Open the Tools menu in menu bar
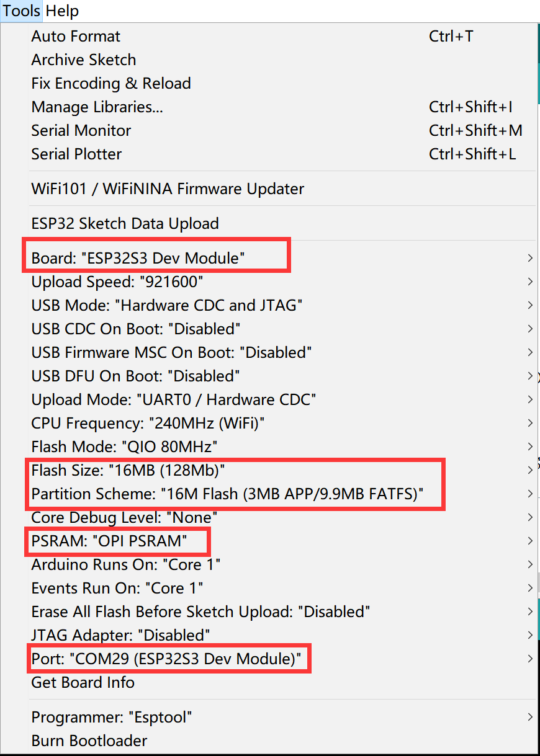Image resolution: width=540 pixels, height=756 pixels. pos(22,11)
